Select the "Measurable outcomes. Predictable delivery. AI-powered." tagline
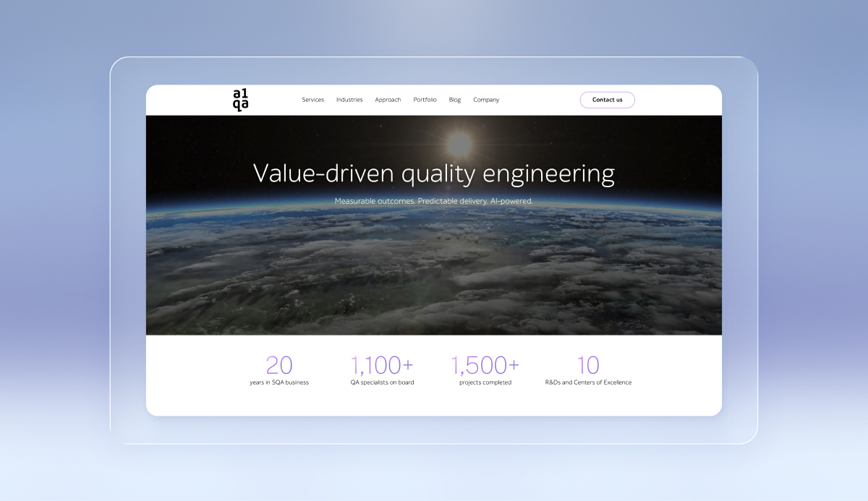 coord(434,201)
